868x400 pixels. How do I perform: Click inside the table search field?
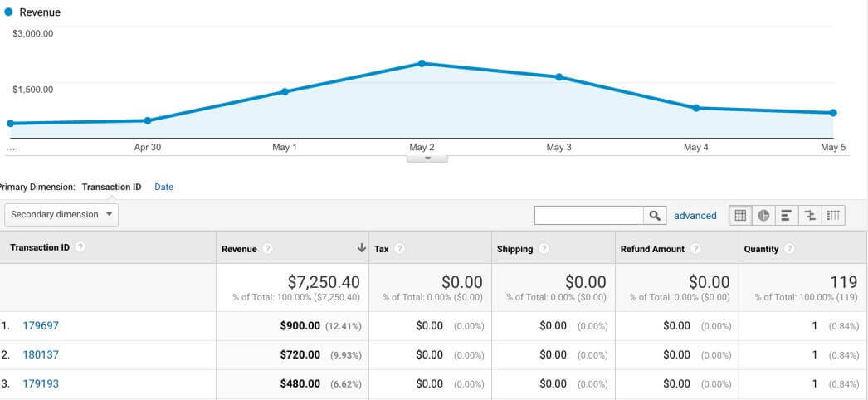pos(589,216)
